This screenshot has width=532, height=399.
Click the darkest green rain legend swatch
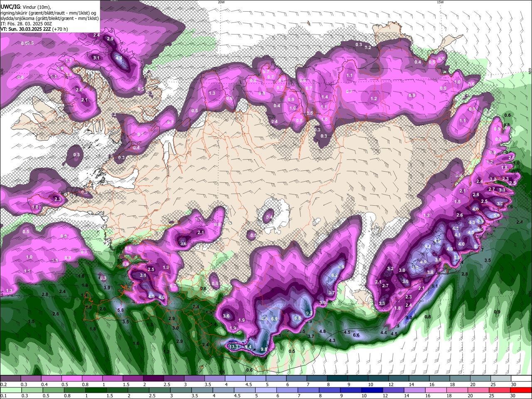(95, 390)
